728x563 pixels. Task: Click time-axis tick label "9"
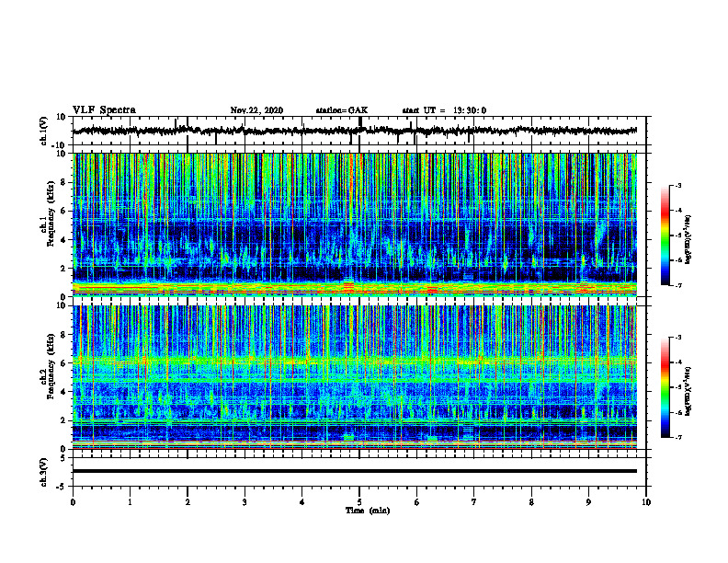click(588, 502)
